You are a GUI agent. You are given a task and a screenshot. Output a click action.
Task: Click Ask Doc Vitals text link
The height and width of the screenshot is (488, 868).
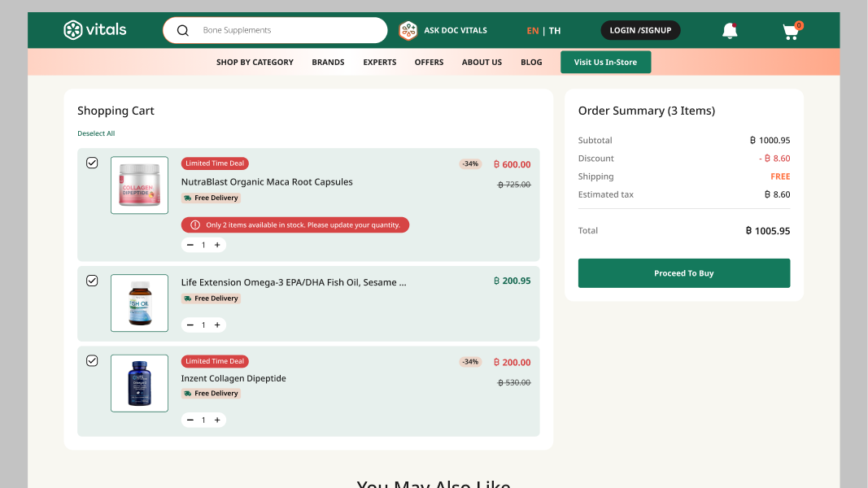(456, 30)
